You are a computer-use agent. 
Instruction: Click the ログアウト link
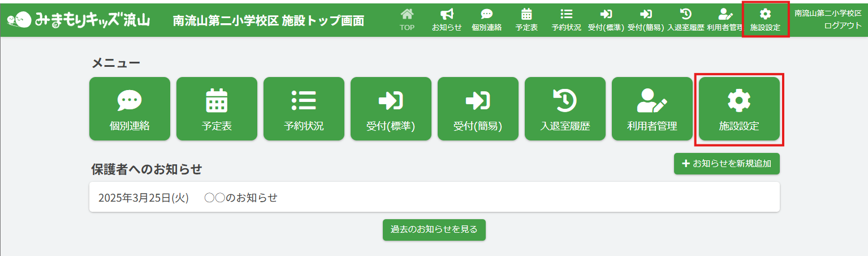[843, 25]
